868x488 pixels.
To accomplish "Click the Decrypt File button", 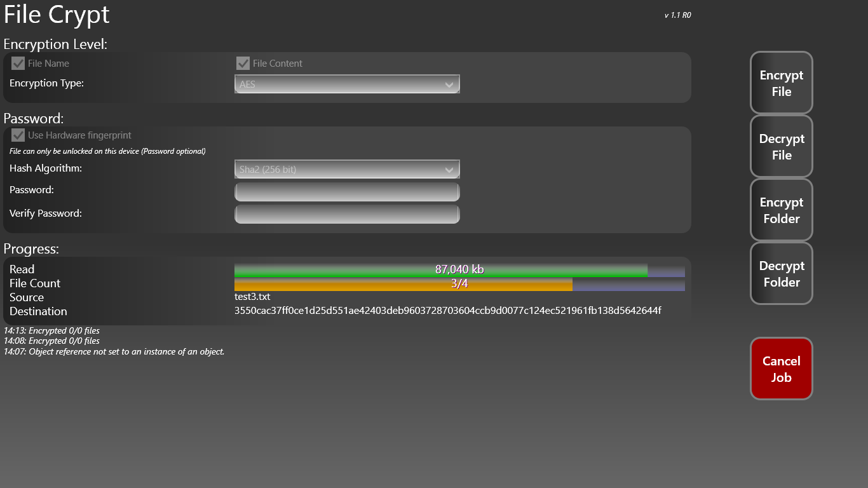I will click(781, 146).
